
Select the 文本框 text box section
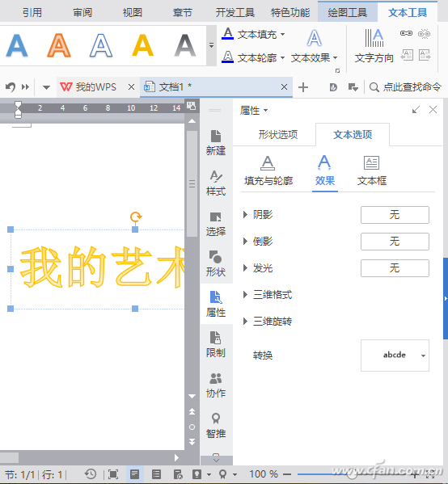pos(372,170)
